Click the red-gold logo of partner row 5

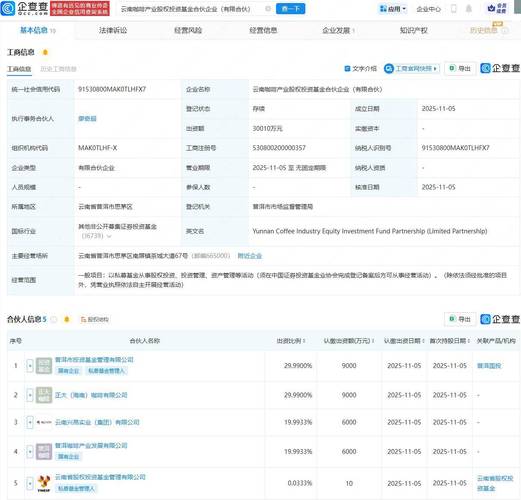coord(44,483)
